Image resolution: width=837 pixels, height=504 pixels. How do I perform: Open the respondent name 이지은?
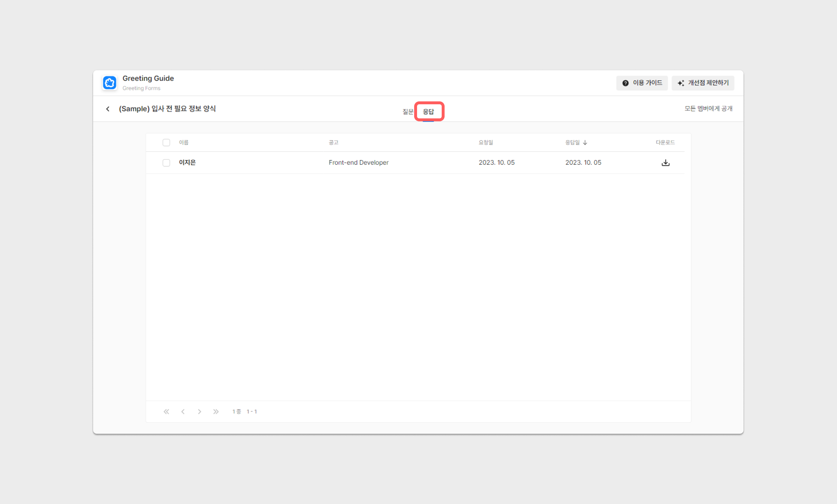coord(187,163)
